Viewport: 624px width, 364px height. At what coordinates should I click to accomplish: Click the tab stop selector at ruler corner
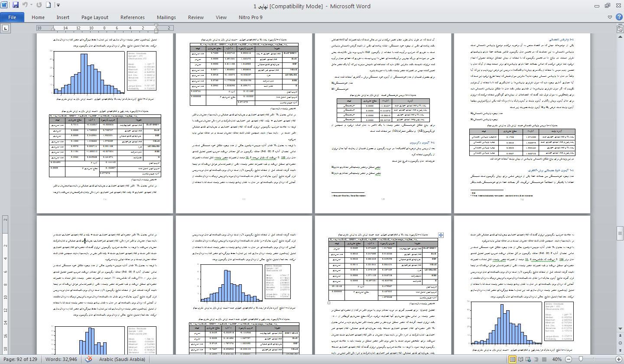(5, 28)
